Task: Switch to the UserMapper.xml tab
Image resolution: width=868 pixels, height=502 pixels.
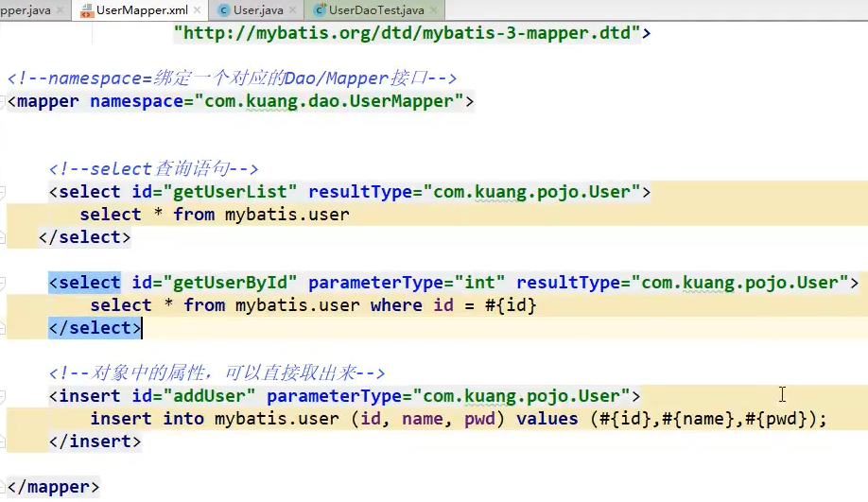Action: pyautogui.click(x=142, y=10)
